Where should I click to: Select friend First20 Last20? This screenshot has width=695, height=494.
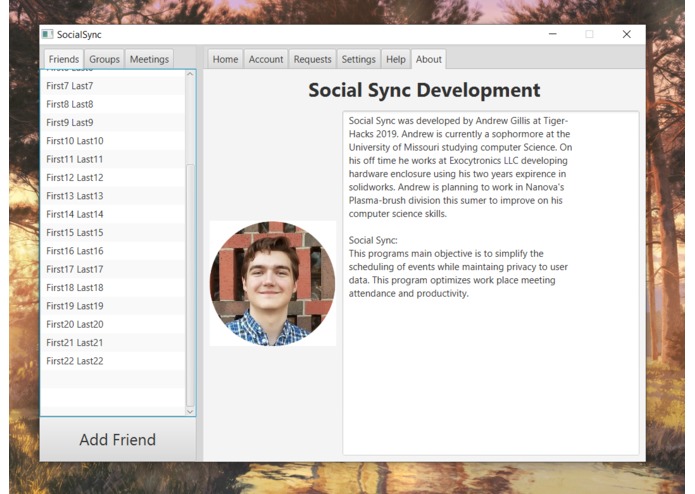pos(113,324)
